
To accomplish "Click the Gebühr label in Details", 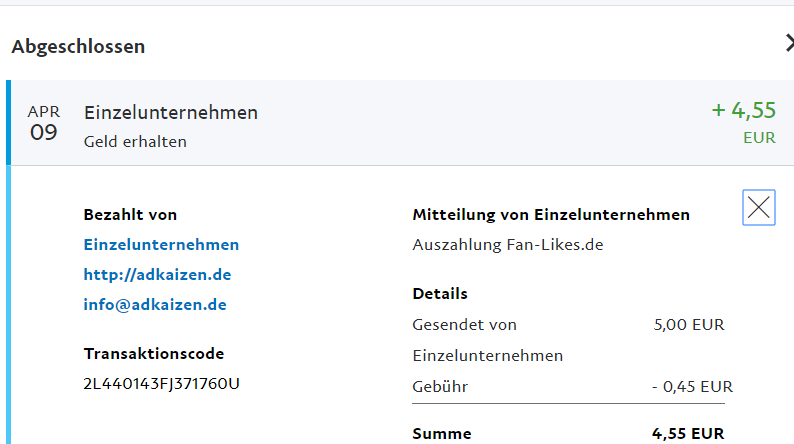I will [440, 386].
